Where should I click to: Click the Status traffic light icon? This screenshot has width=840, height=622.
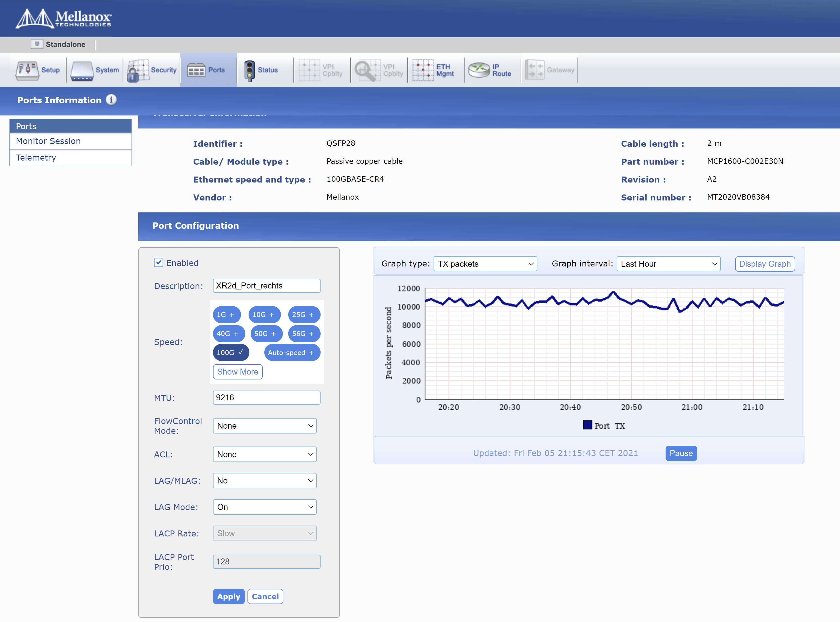249,70
